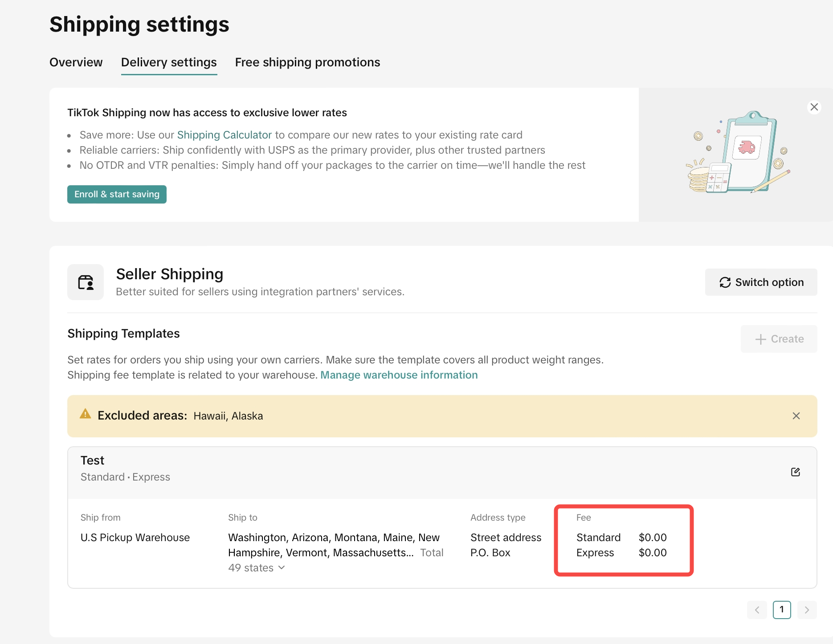Click the yellow warning triangle icon
Image resolution: width=833 pixels, height=644 pixels.
click(x=85, y=415)
